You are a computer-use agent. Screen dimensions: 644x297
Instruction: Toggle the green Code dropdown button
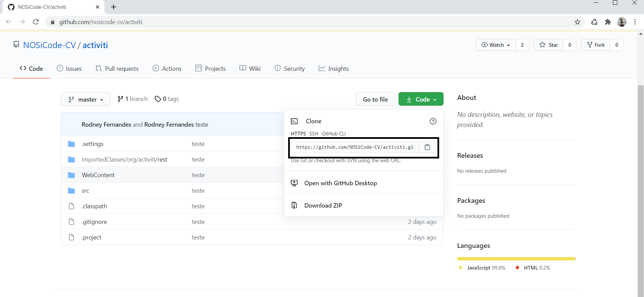pos(421,99)
